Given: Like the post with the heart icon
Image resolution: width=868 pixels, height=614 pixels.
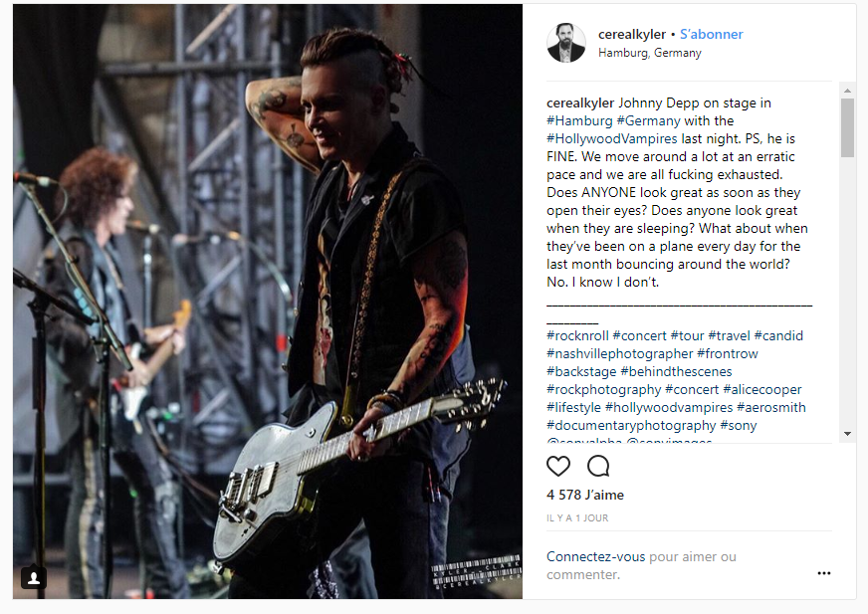Looking at the screenshot, I should 558,466.
